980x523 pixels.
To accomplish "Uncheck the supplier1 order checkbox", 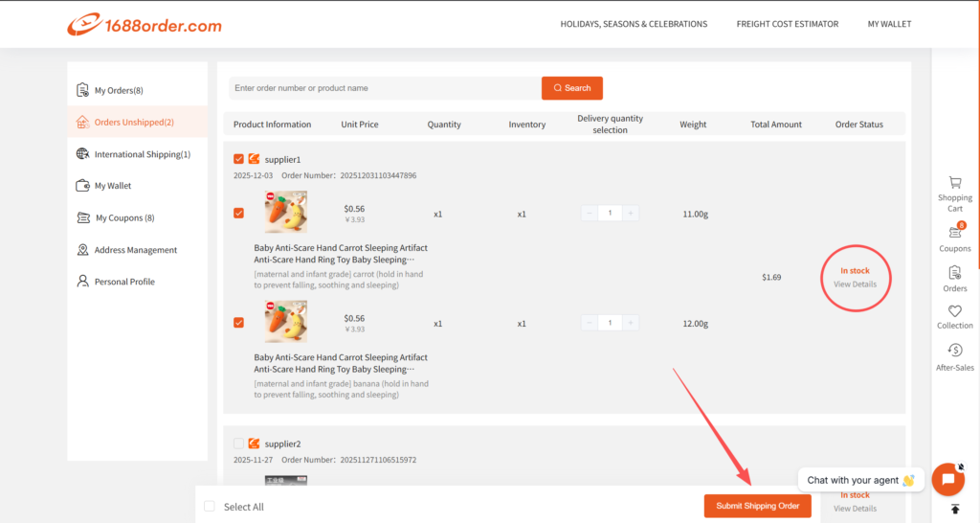I will click(x=238, y=159).
